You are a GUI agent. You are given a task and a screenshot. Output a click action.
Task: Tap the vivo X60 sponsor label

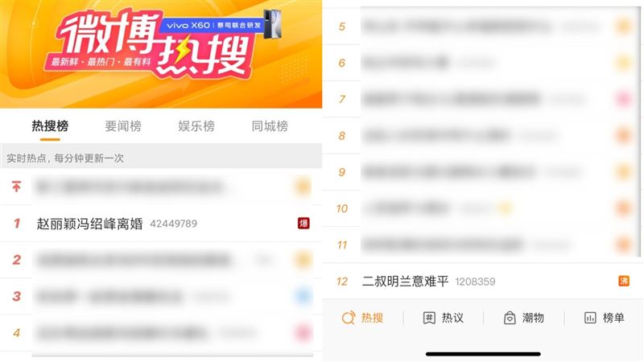tap(213, 26)
